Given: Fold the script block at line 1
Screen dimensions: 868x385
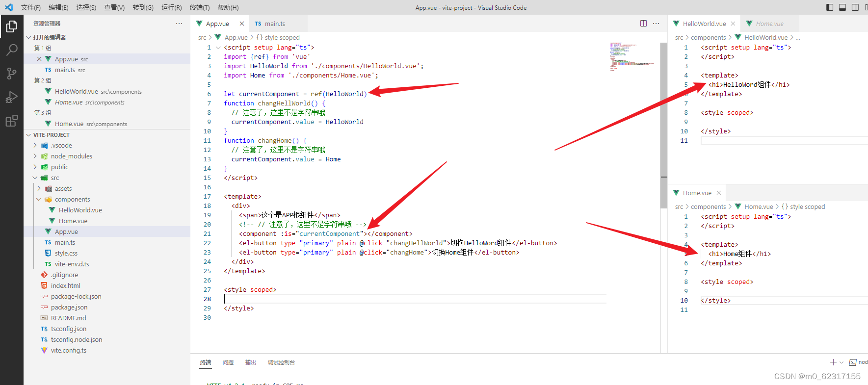Looking at the screenshot, I should tap(218, 48).
